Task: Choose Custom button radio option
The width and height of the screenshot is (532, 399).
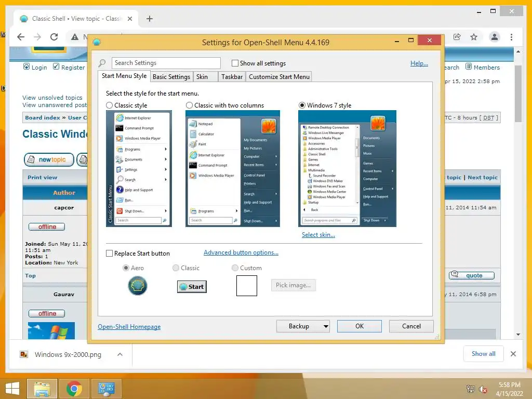Action: (x=235, y=268)
